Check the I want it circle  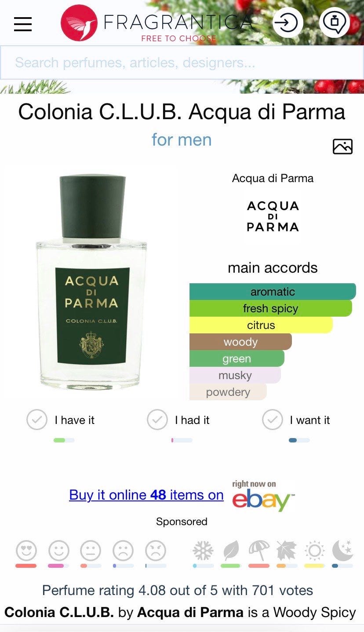click(x=273, y=420)
